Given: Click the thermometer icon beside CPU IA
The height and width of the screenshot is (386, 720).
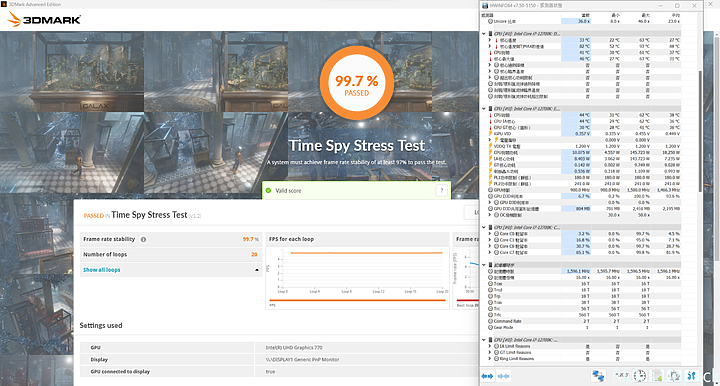Looking at the screenshot, I should [490, 121].
